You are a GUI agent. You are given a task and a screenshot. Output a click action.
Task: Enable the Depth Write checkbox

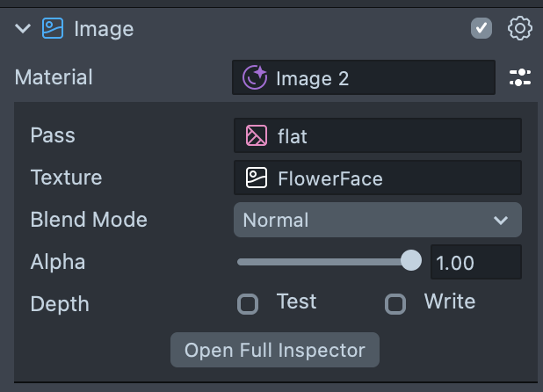pyautogui.click(x=396, y=304)
